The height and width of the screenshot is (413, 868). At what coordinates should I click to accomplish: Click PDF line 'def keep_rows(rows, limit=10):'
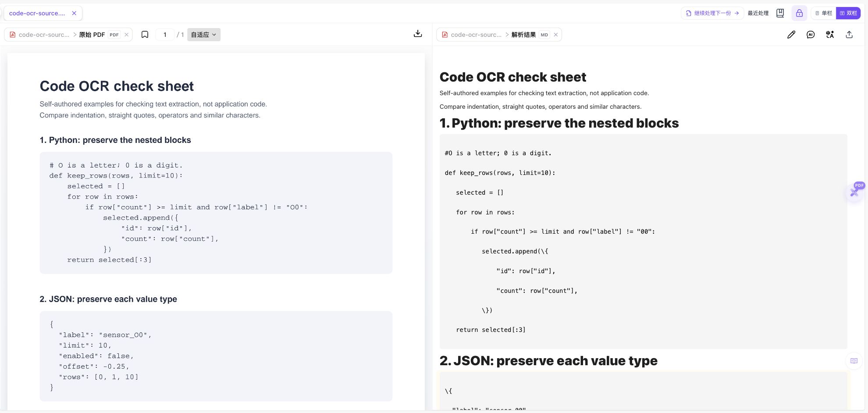116,176
